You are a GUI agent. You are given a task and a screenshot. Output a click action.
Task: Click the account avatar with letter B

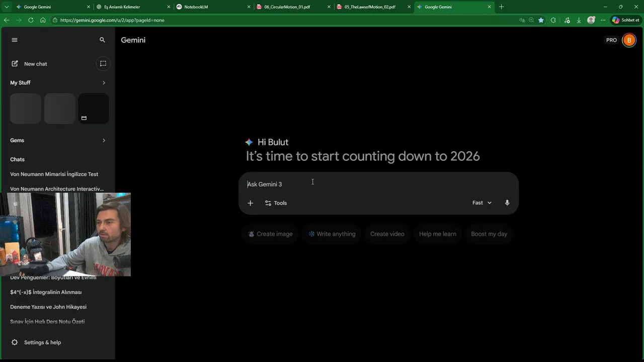click(x=629, y=40)
